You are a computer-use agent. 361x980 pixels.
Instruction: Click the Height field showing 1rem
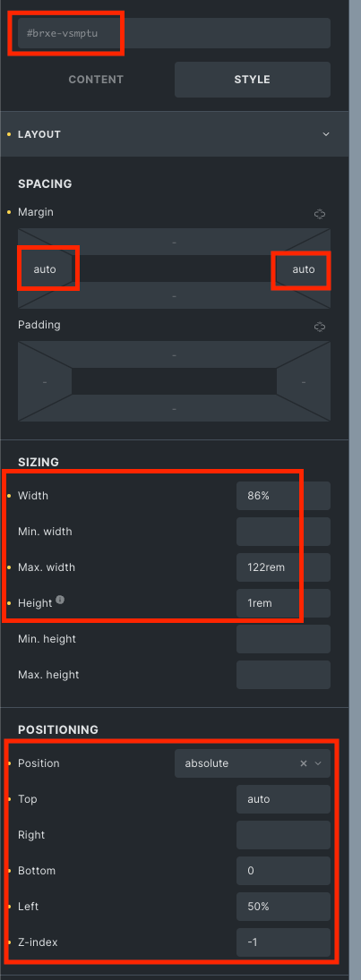pos(283,603)
